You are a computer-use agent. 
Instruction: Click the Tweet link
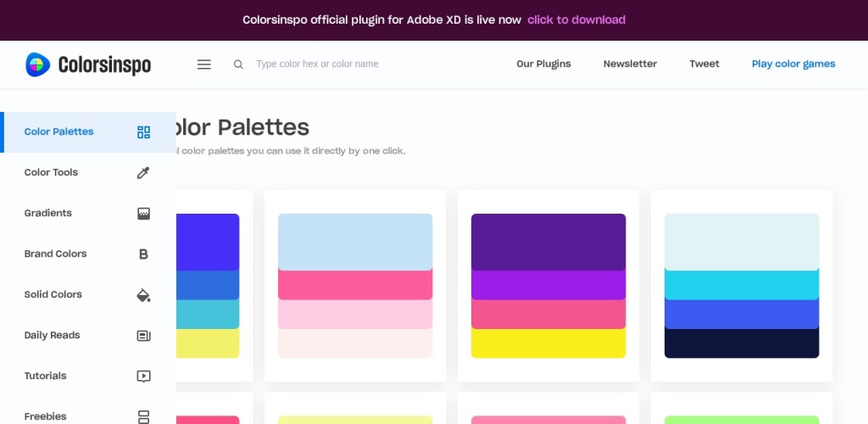coord(704,64)
